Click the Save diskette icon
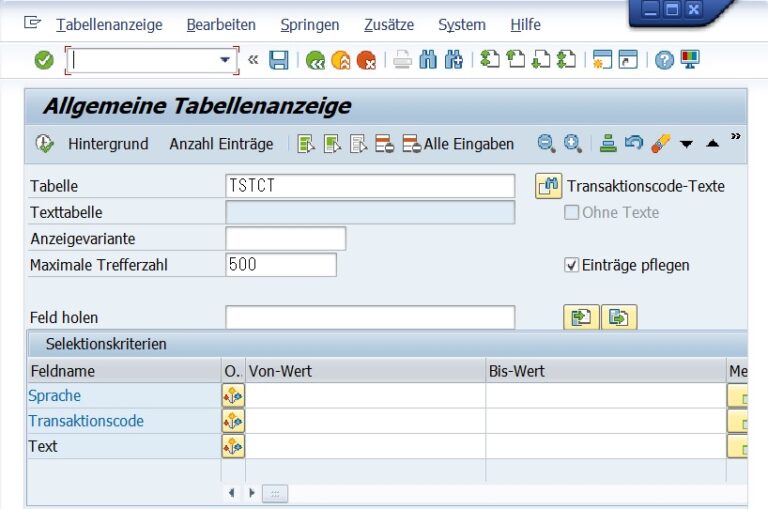 pyautogui.click(x=279, y=60)
